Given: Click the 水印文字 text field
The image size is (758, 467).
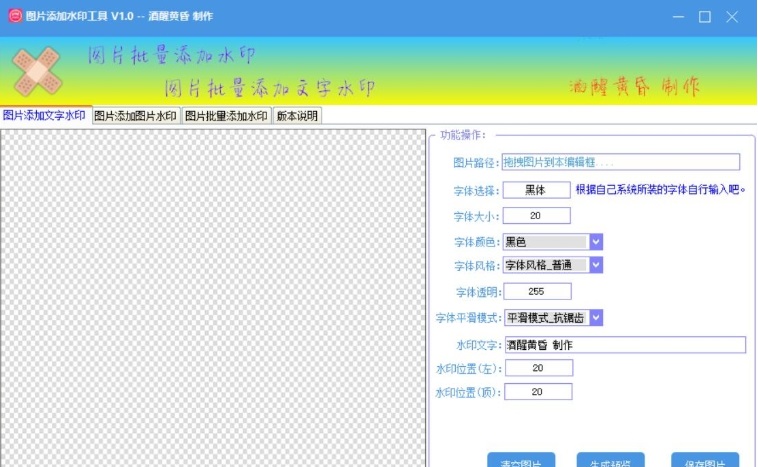Looking at the screenshot, I should click(625, 345).
